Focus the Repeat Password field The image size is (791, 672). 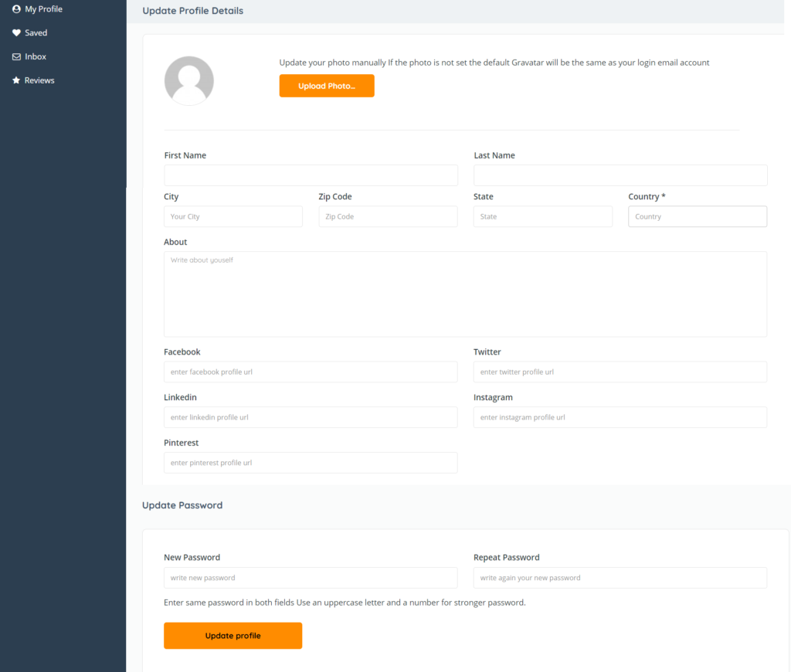[x=620, y=578]
